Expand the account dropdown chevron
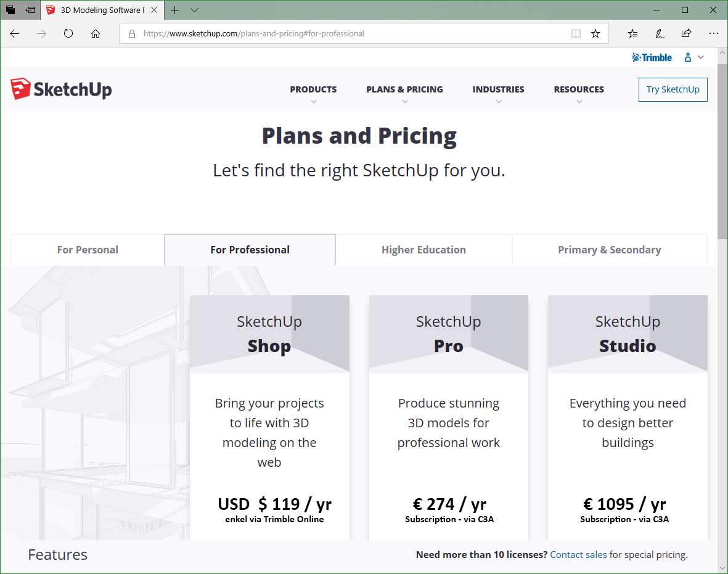This screenshot has height=574, width=728. pos(701,57)
